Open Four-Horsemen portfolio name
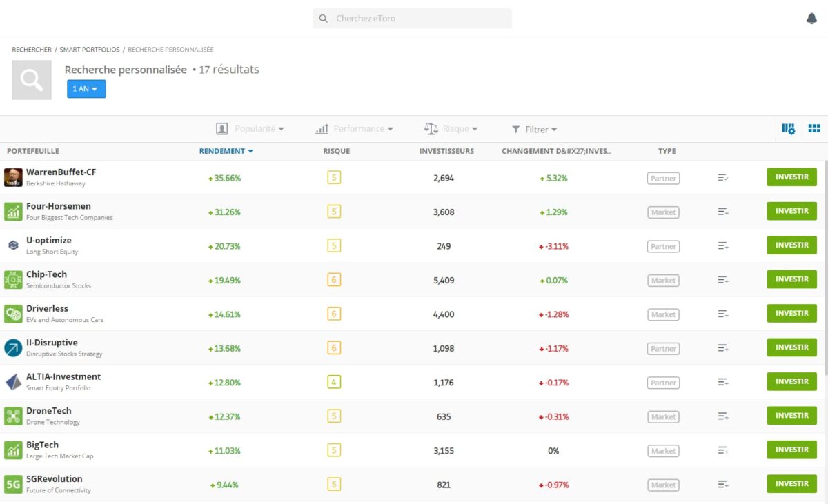Screen dimensions: 828x504 tap(59, 206)
